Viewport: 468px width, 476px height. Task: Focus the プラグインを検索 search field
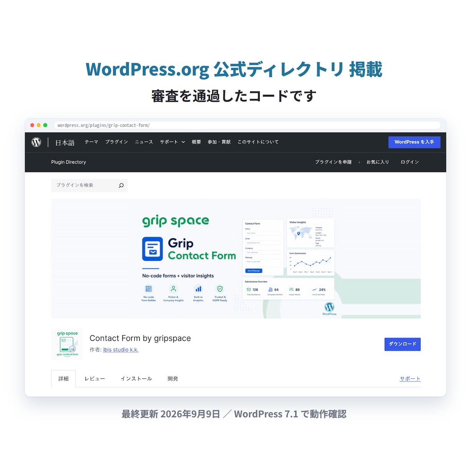89,185
